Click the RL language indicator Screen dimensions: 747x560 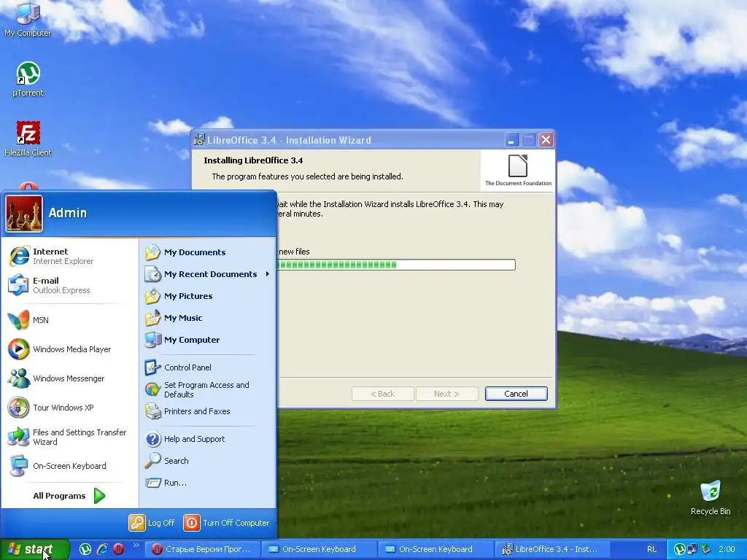[651, 549]
